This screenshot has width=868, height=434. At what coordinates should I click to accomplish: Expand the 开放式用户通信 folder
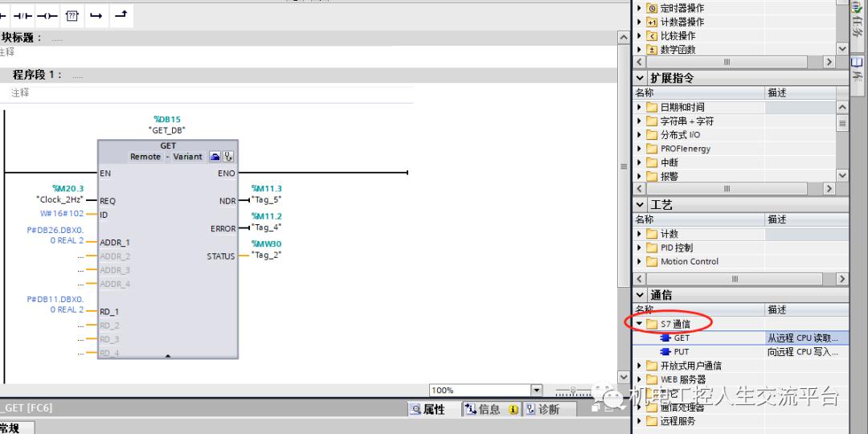(x=640, y=366)
